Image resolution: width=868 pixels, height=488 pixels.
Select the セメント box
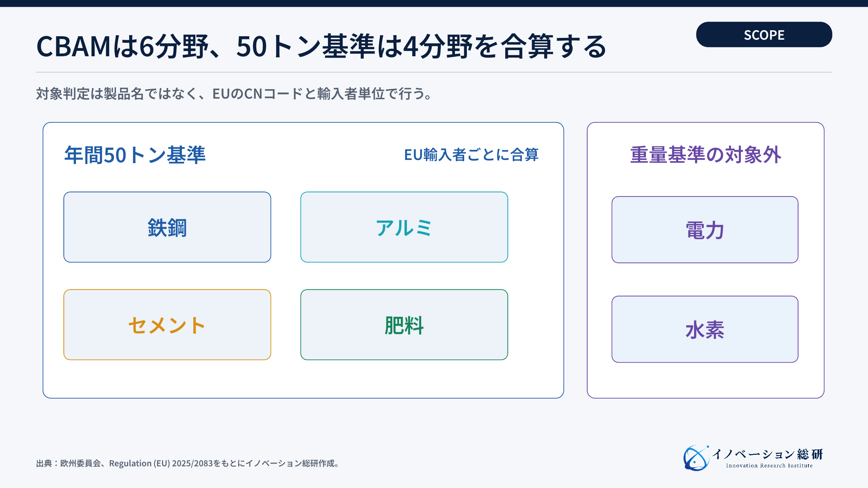point(167,325)
